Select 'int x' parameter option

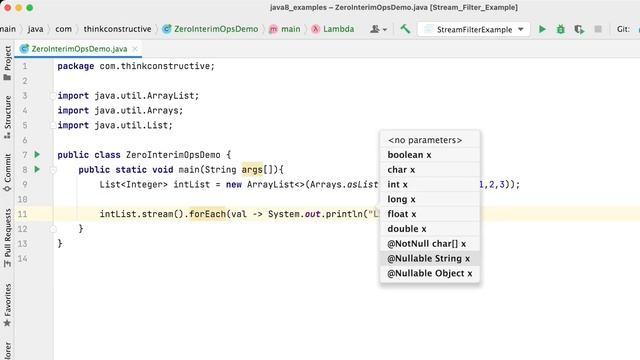click(429, 184)
